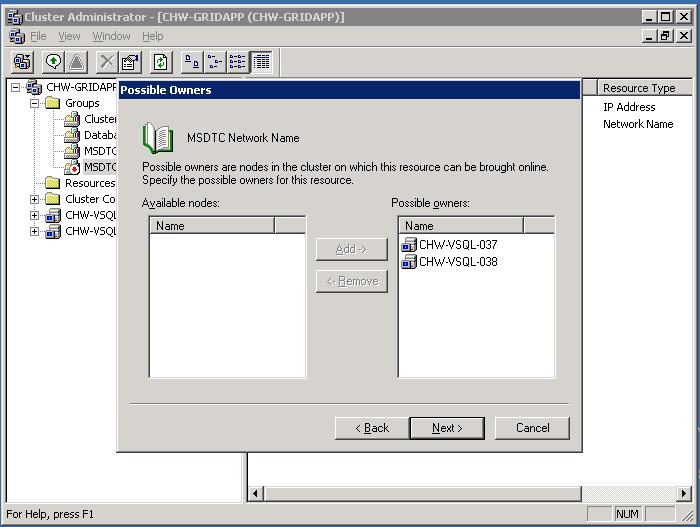Image resolution: width=700 pixels, height=527 pixels.
Task: Switch to Details view
Action: point(261,62)
